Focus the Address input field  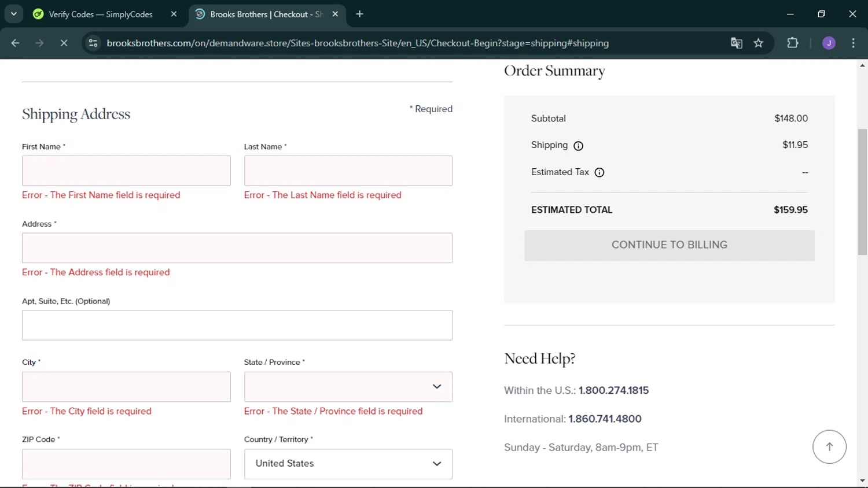(x=237, y=248)
